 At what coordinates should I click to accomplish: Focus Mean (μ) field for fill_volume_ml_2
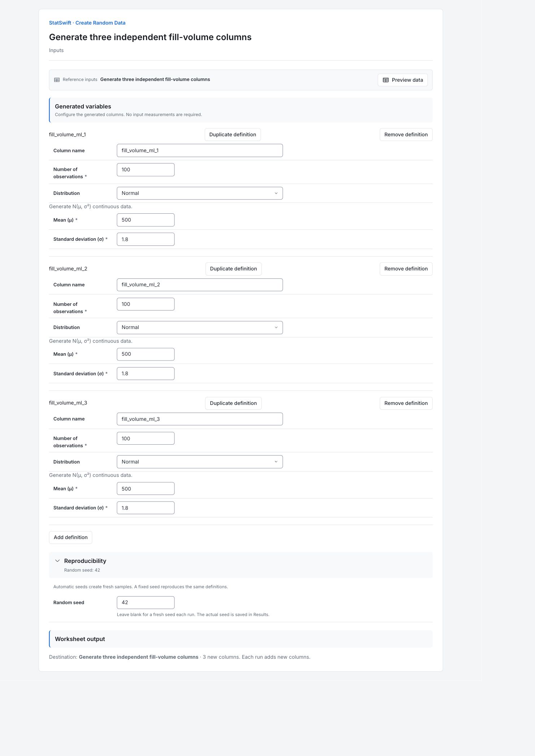point(146,354)
